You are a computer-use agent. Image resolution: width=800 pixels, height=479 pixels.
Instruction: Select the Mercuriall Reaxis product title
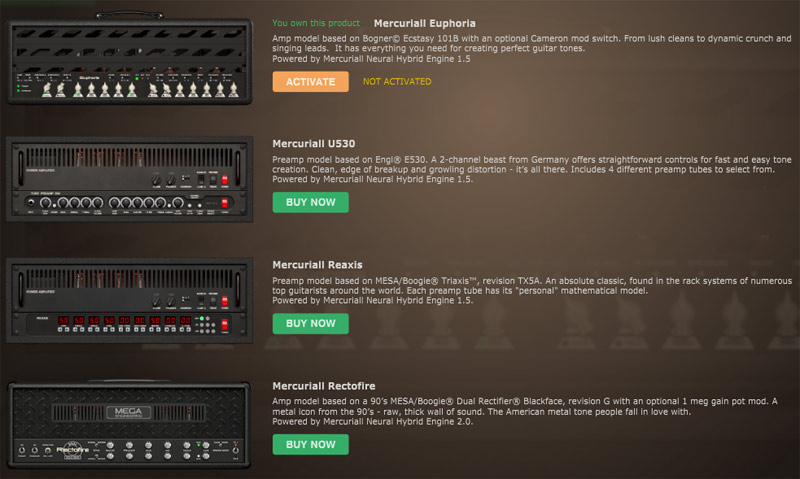point(316,265)
